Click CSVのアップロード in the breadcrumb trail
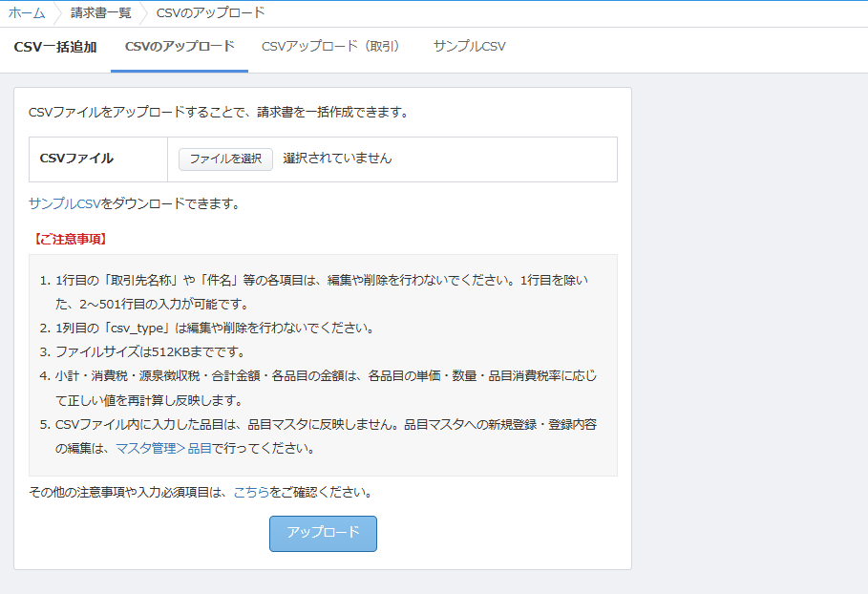This screenshot has height=594, width=868. (x=210, y=13)
